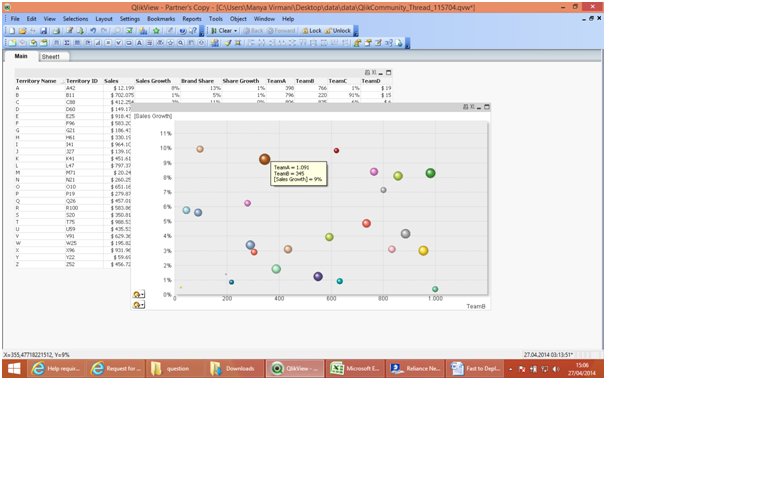Screen dimensions: 768x480
Task: Click Send to Excel icon on table caption
Action: click(374, 72)
